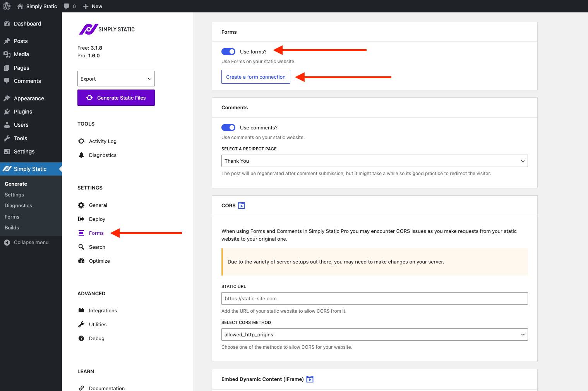This screenshot has width=588, height=391.
Task: Open the Documentation link under Learn
Action: click(x=106, y=388)
